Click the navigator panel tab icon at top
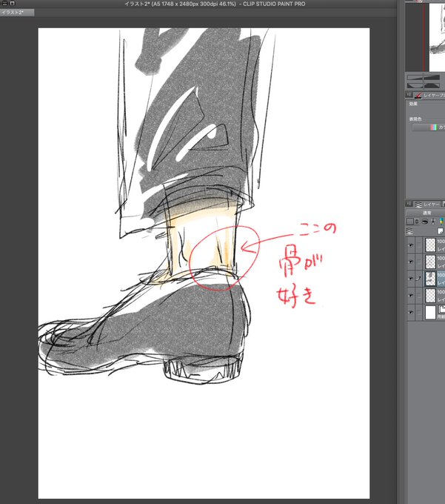445x504 pixels. pos(418,1)
